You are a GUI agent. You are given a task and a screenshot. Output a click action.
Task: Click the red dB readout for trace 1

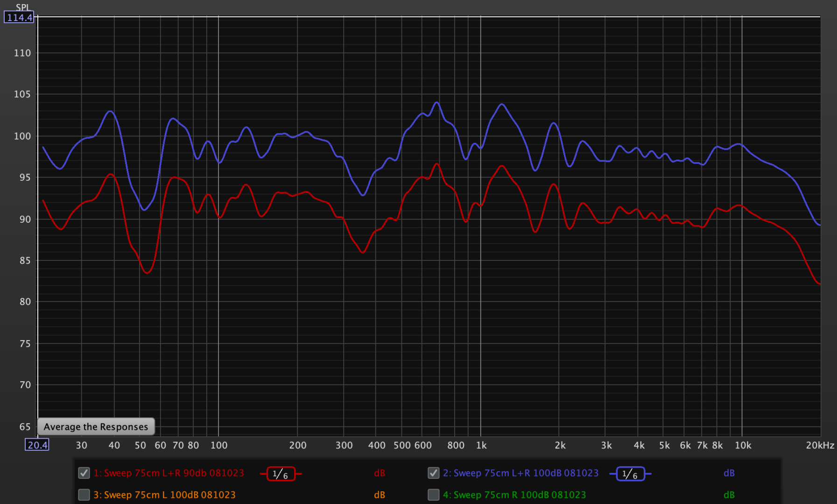click(380, 473)
